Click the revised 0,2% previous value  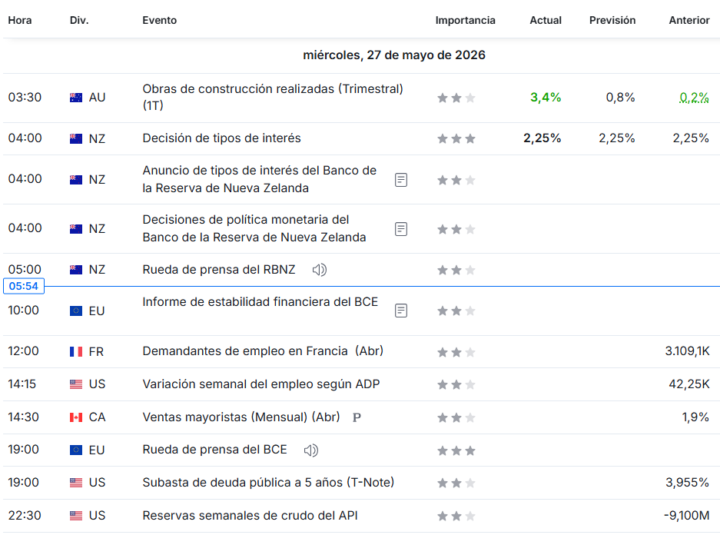[x=694, y=97]
